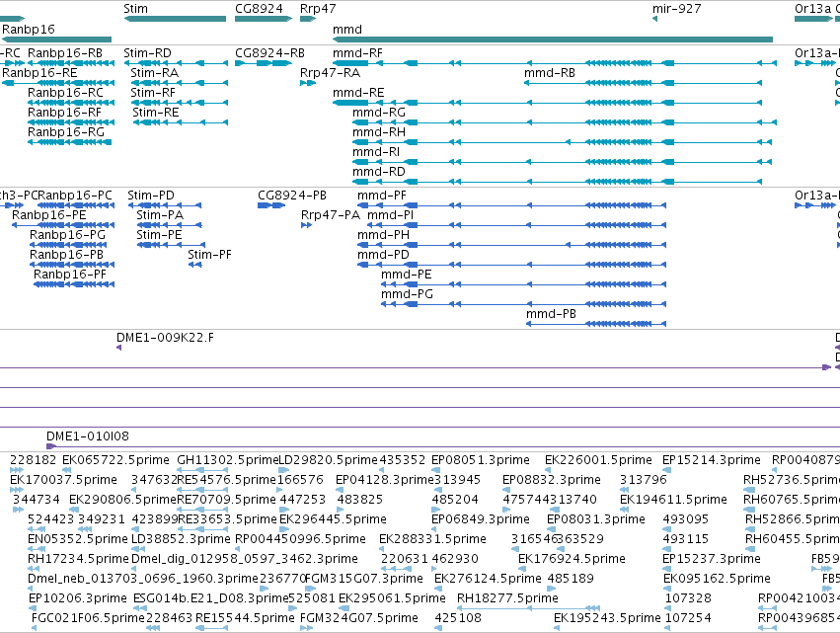Click insertion EN05352.5prime

(37, 549)
